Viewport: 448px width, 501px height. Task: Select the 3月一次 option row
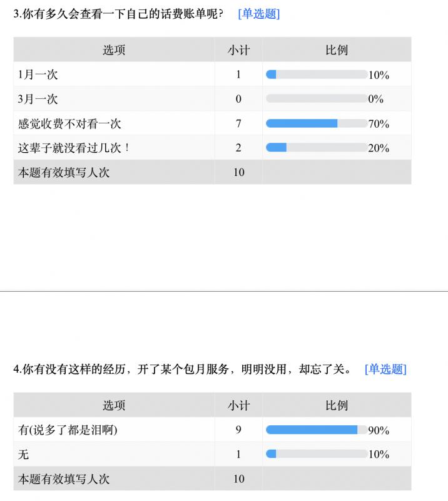tap(212, 99)
